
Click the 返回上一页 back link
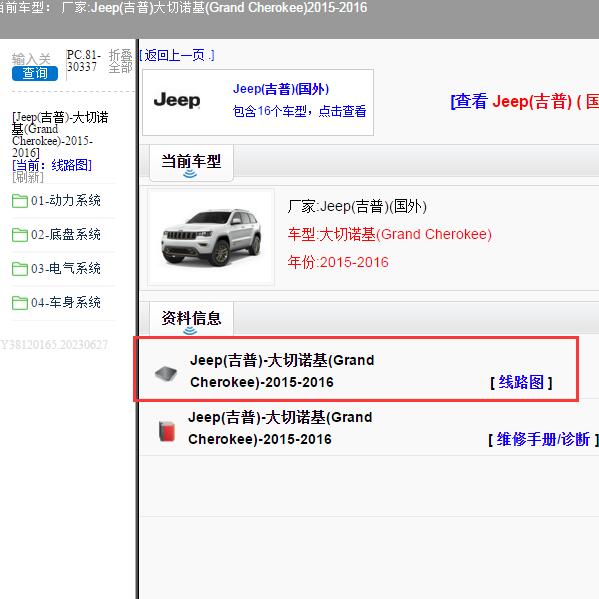177,55
